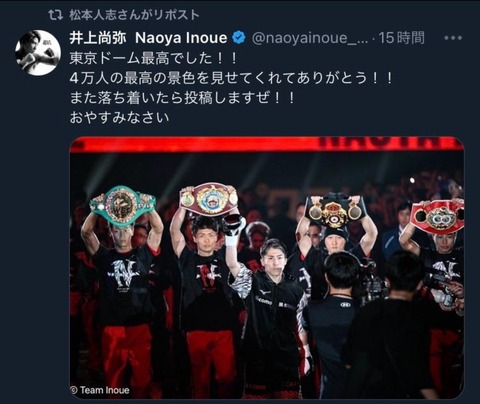Click the blue verified checkmark badge

click(x=239, y=38)
